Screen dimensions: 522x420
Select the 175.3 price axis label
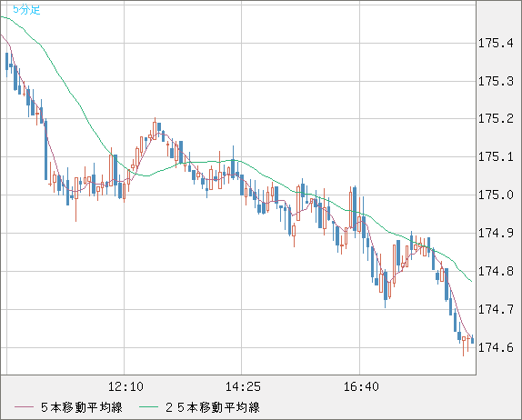496,81
